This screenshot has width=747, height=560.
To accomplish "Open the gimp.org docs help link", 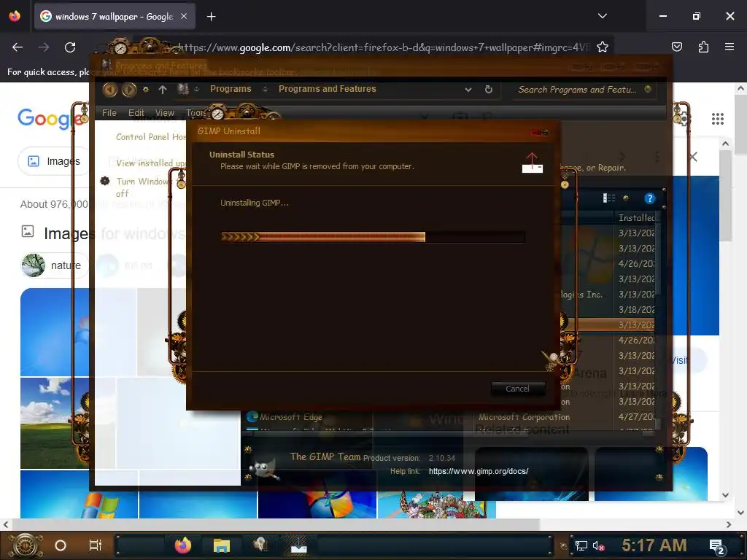I will (x=479, y=472).
